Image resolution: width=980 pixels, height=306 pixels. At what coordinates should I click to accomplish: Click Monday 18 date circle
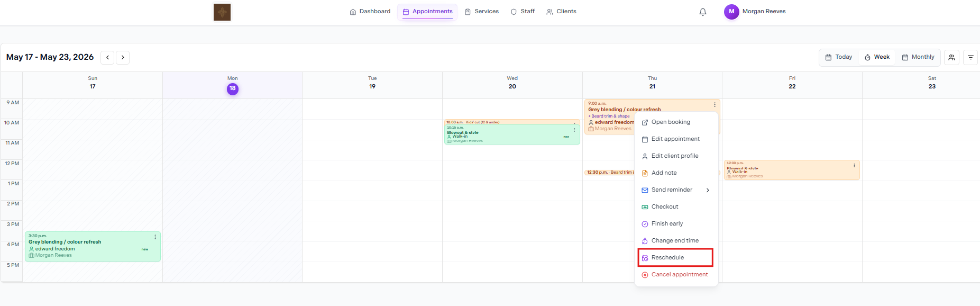[x=233, y=89]
